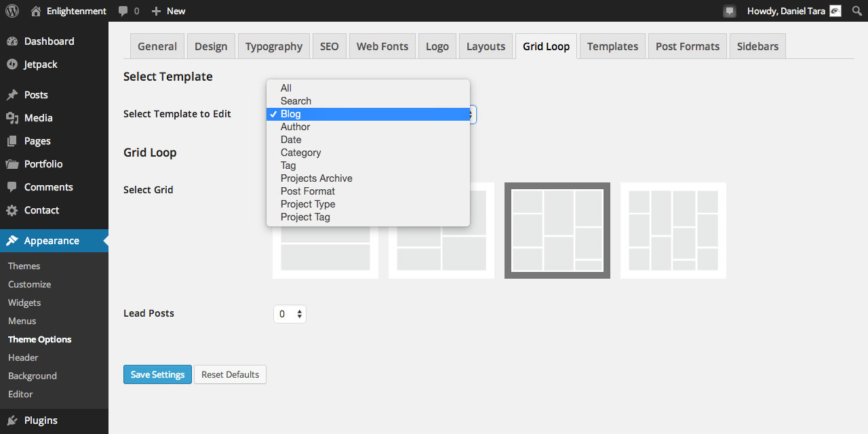The image size is (868, 434).
Task: Select the highlighted masonry grid layout thumbnail
Action: (x=557, y=231)
